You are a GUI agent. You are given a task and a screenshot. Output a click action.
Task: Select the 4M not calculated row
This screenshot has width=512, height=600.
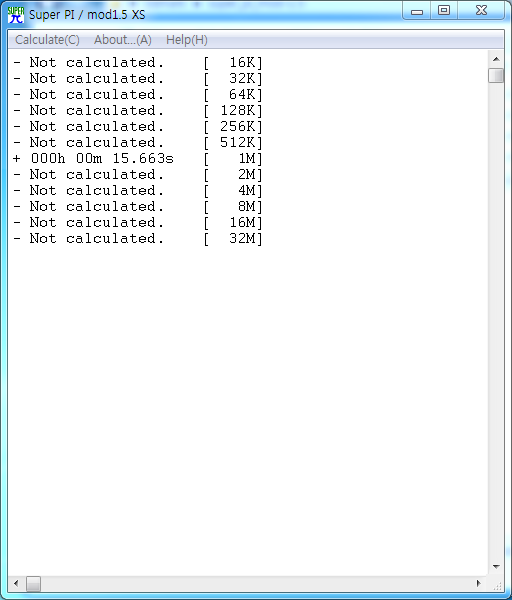coord(138,191)
